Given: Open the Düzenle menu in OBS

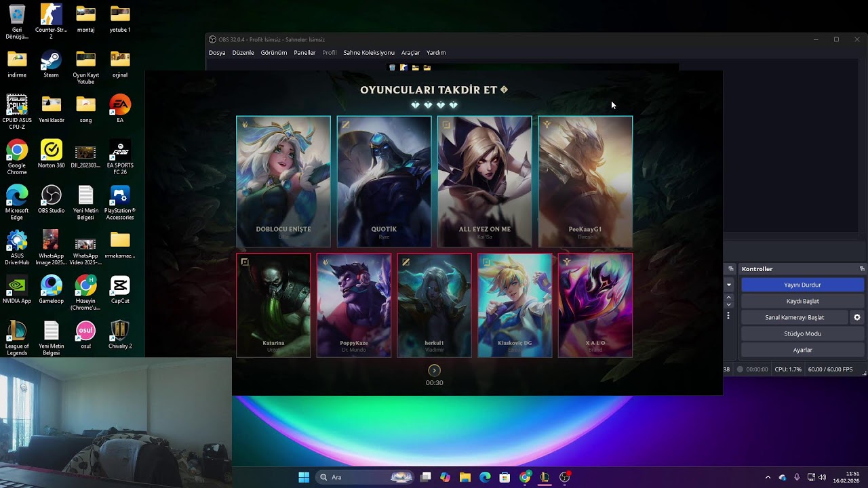Looking at the screenshot, I should (243, 53).
